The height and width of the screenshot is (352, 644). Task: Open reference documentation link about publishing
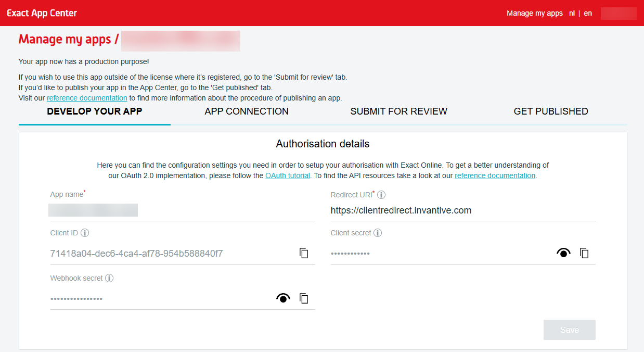[x=87, y=98]
